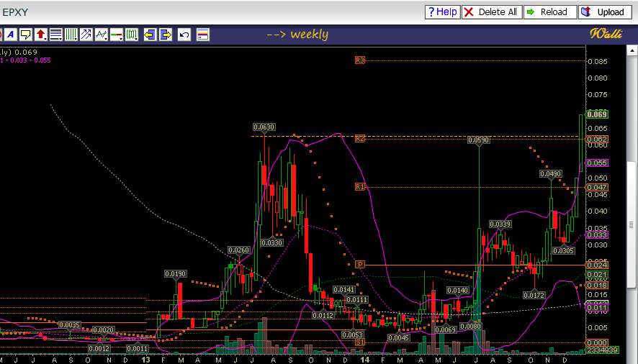638x364 pixels.
Task: Click the orange 0.047 axis tag
Action: click(x=597, y=188)
